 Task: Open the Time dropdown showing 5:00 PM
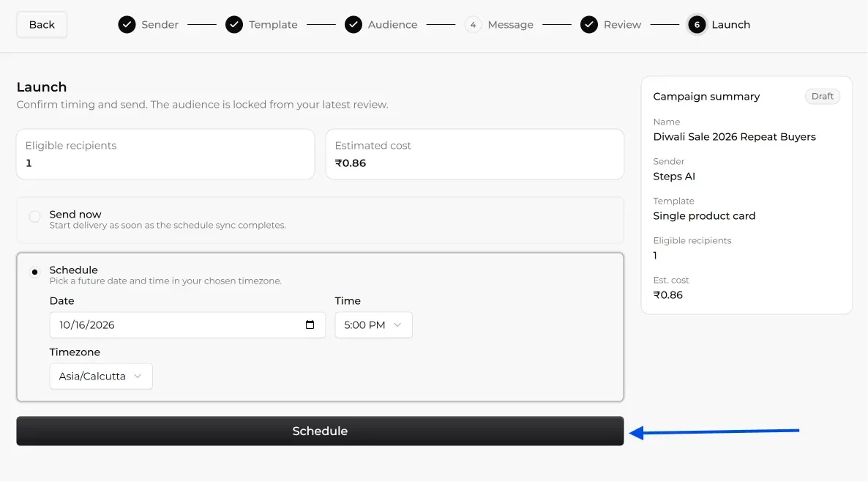pyautogui.click(x=373, y=325)
